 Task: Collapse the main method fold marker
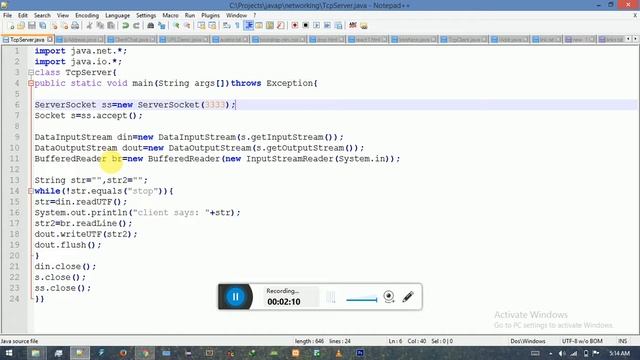click(x=31, y=83)
